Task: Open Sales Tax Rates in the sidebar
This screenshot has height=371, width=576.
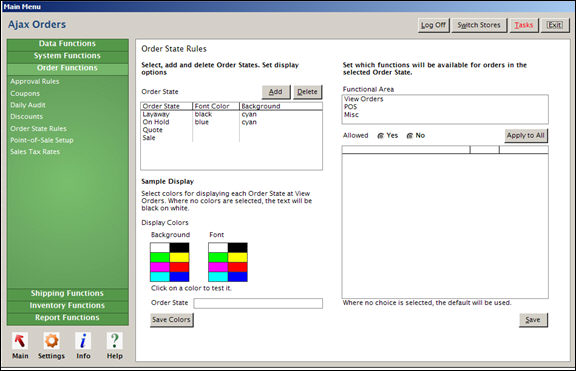Action: [35, 152]
